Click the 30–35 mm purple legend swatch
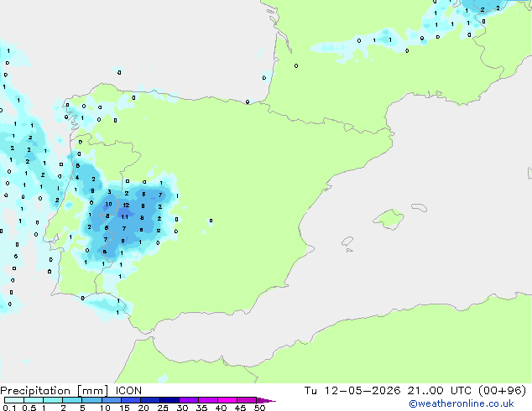The image size is (532, 411). click(189, 400)
